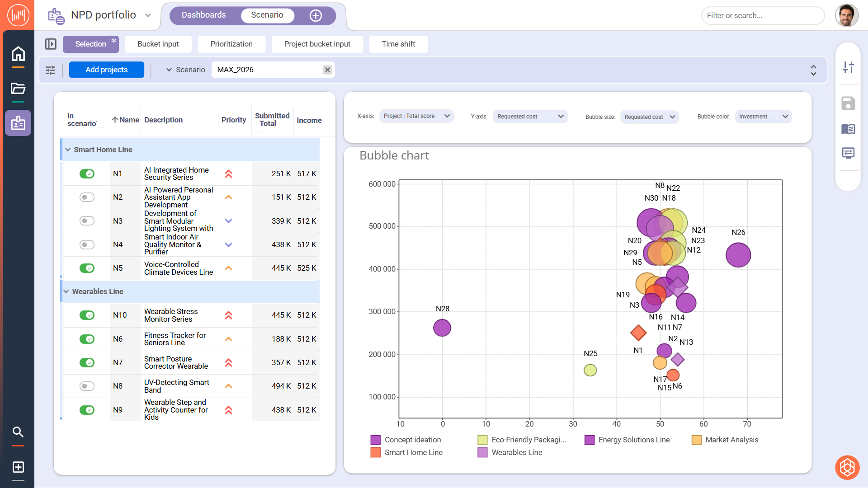Disable N10 in scenario toggle
The width and height of the screenshot is (868, 488).
coord(87,315)
